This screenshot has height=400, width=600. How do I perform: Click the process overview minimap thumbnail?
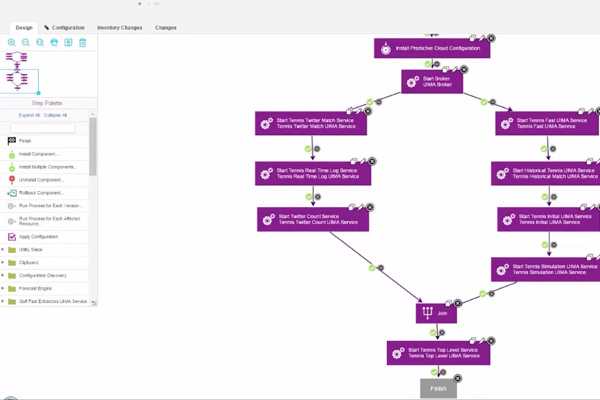19,73
